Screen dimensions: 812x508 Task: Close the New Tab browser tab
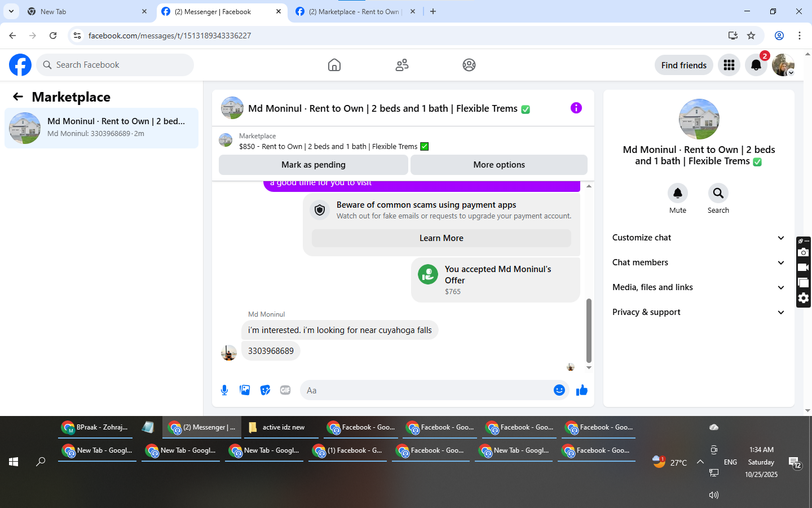coord(144,11)
